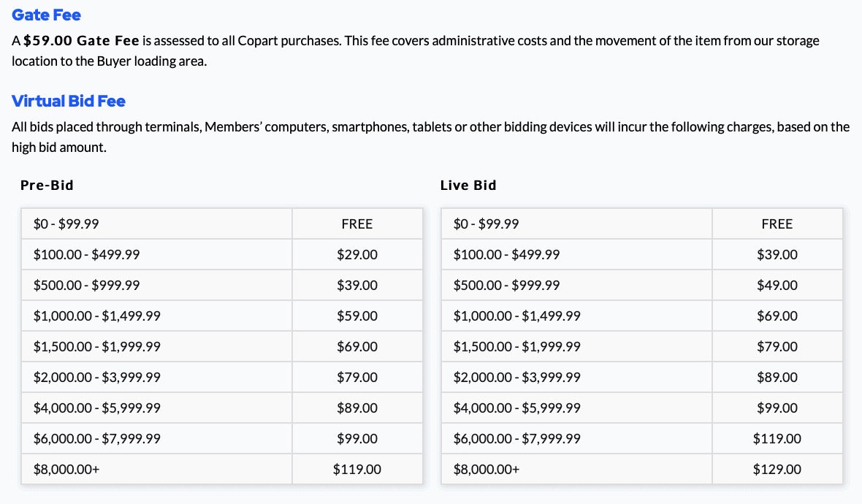
Task: Click the Pre-Bid table title
Action: [x=47, y=186]
